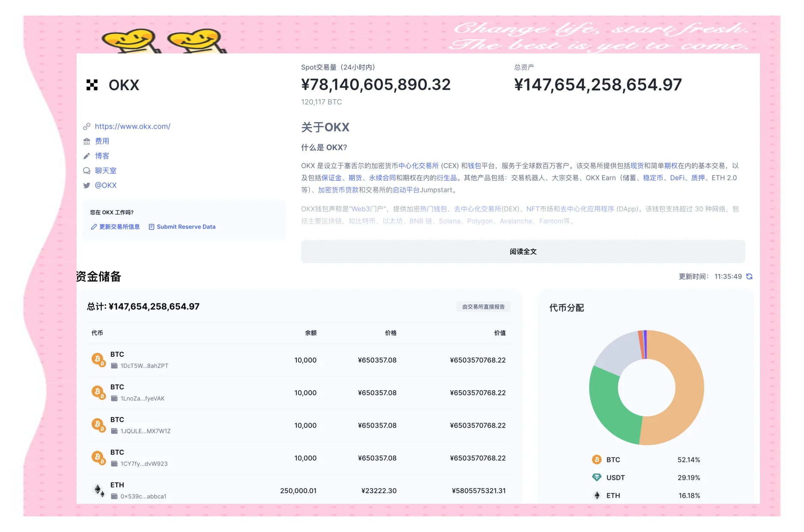Click the 加密货币贷款 link
The image size is (804, 532).
coord(338,190)
